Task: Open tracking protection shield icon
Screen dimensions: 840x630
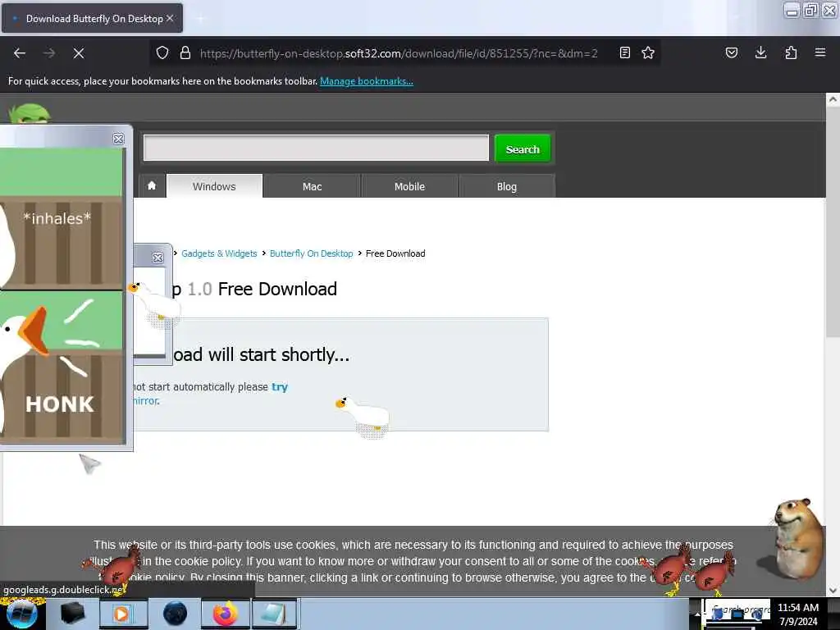Action: tap(162, 52)
